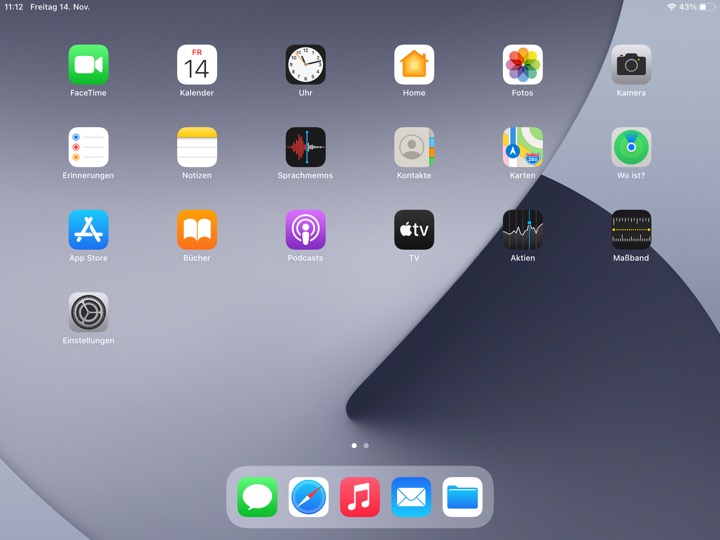The image size is (720, 540).
Task: Launch Safari from the dock
Action: tap(309, 497)
